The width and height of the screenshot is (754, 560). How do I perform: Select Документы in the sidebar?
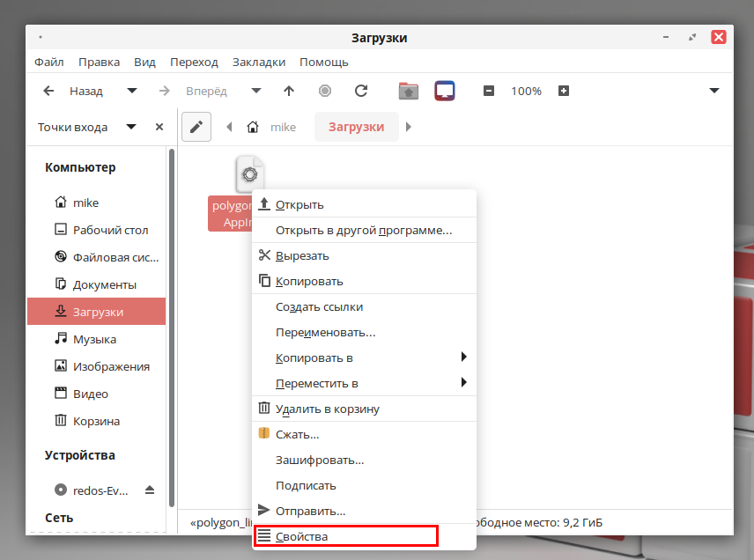pyautogui.click(x=104, y=284)
